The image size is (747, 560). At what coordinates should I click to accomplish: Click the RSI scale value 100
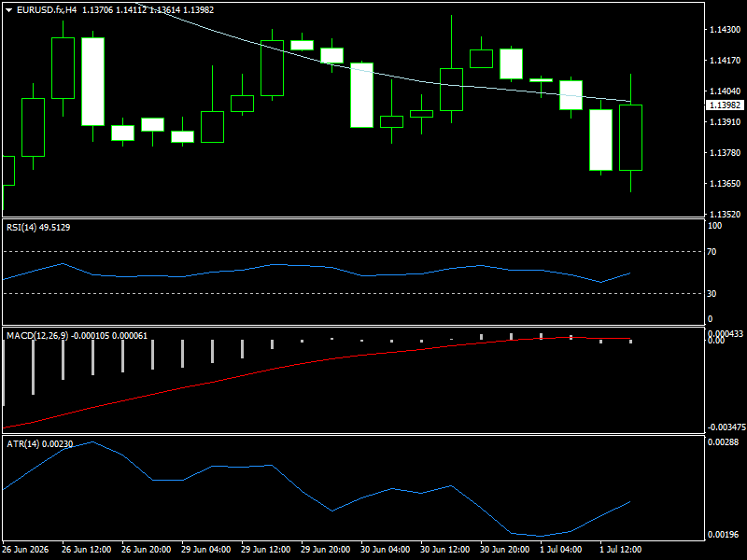point(714,226)
